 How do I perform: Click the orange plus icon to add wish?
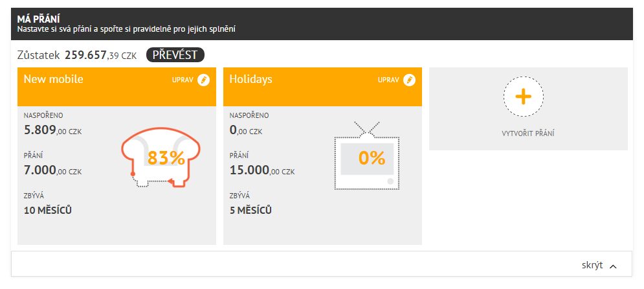(523, 97)
